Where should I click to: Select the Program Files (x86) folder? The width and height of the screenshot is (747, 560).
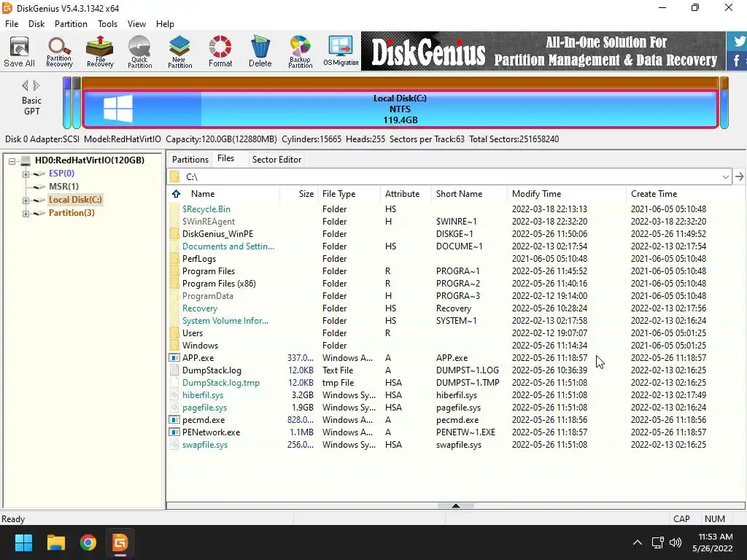pos(219,284)
